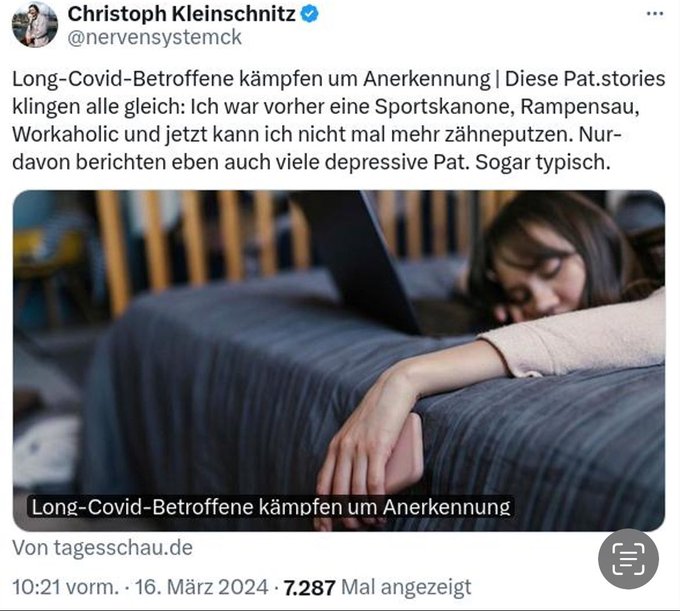Open the tagesschau article preview image

pos(339,361)
